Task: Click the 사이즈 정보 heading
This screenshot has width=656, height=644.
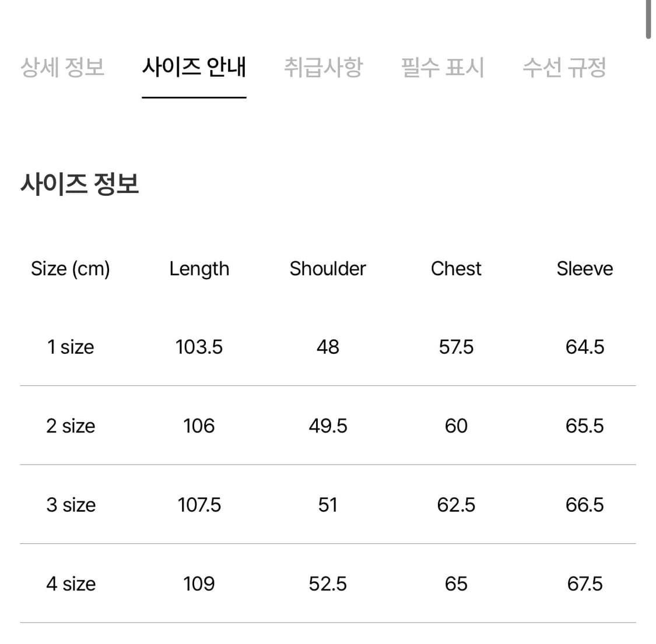Action: (x=80, y=185)
